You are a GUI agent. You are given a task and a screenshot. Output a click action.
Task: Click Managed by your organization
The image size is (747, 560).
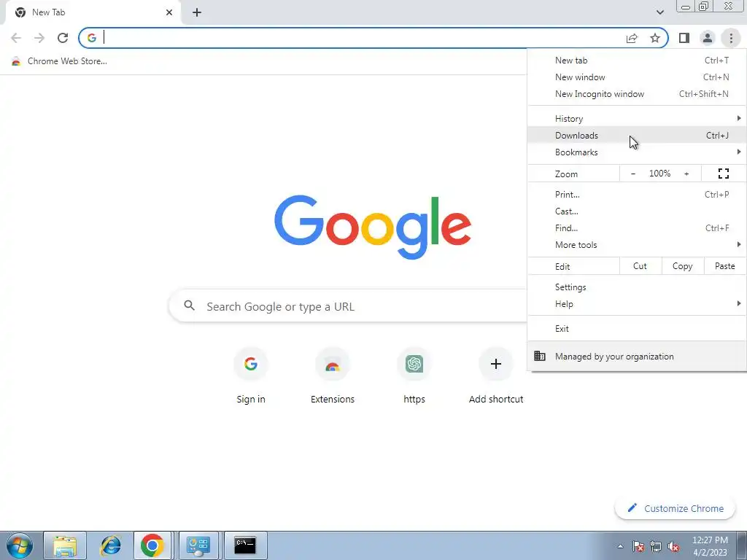tap(637, 356)
